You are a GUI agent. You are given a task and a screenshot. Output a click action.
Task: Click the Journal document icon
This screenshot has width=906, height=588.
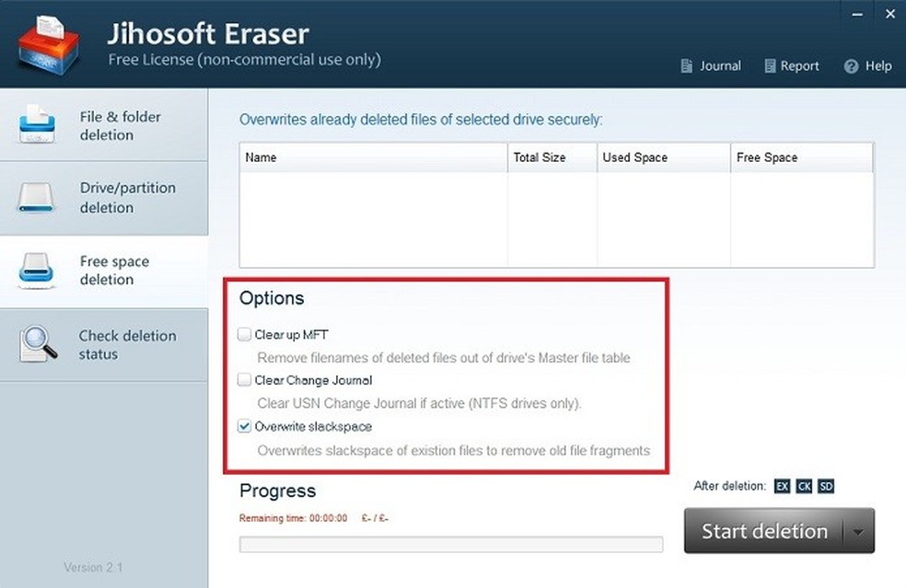click(686, 66)
